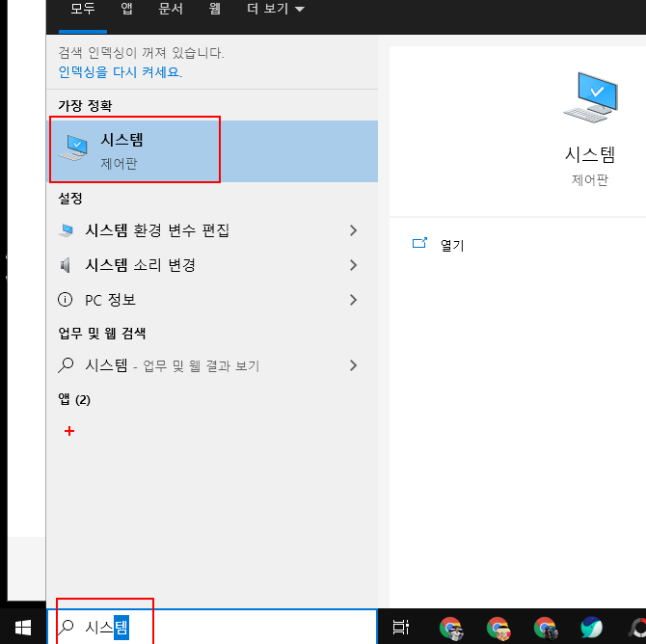Click the info icon beside PC 정보
646x644 pixels.
coord(66,300)
